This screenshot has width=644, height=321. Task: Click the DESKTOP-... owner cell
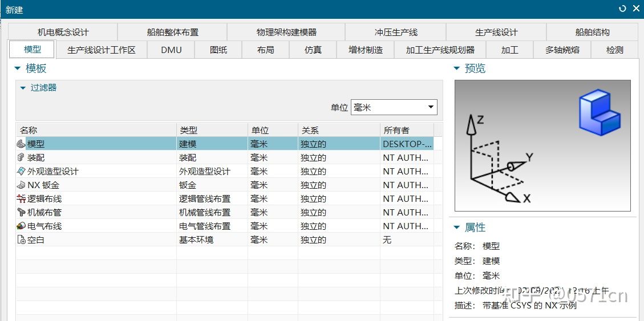coord(407,144)
